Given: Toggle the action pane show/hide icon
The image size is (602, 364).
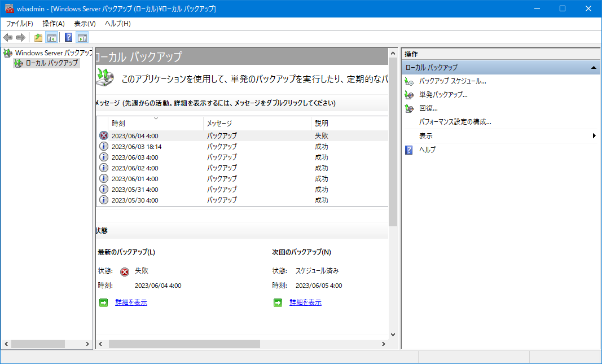Looking at the screenshot, I should coord(82,37).
